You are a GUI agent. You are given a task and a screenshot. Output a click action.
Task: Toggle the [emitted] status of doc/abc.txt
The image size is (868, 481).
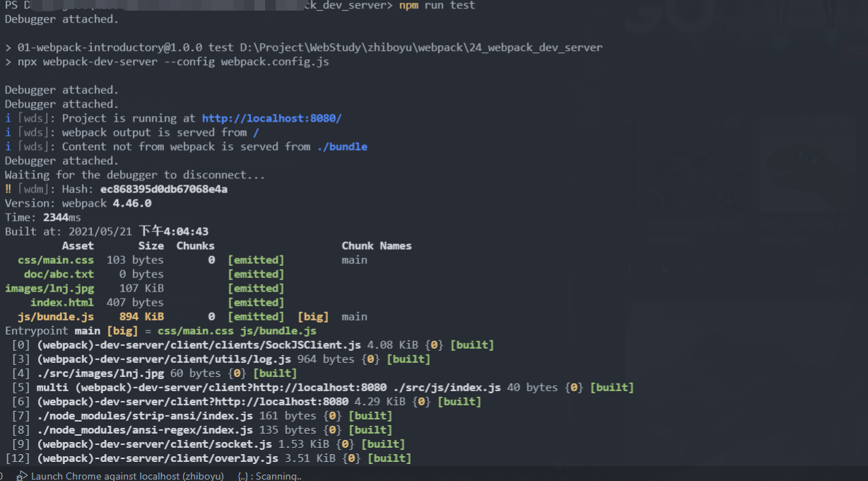pyautogui.click(x=255, y=274)
